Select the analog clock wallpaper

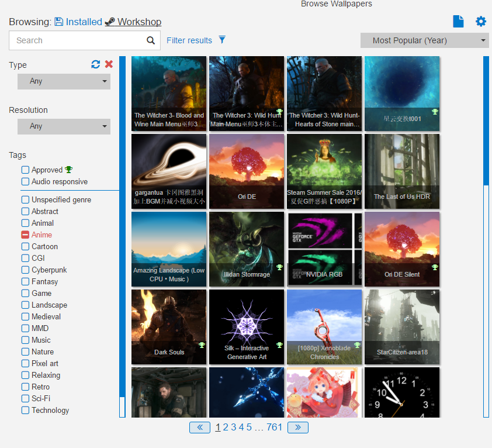coord(402,392)
